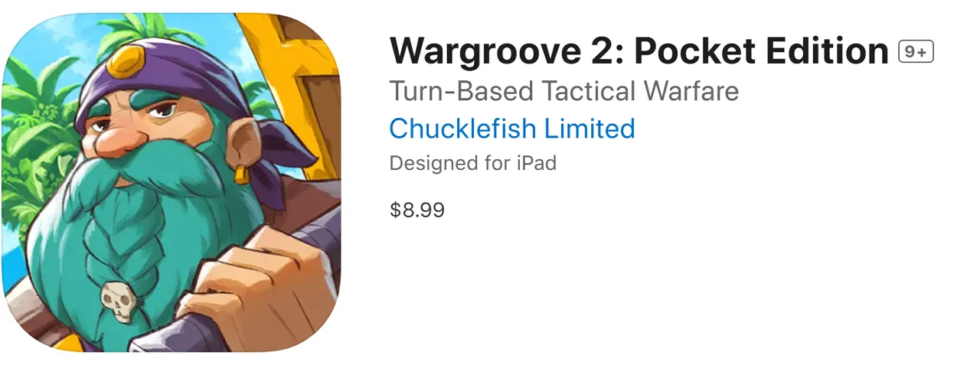Open the Chucklefish Limited developer page
This screenshot has width=980, height=365.
[x=512, y=128]
